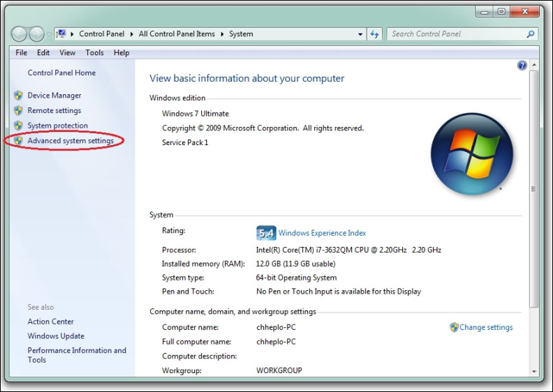Click the vertical scrollbar thumb
This screenshot has height=392, width=553.
click(x=534, y=189)
